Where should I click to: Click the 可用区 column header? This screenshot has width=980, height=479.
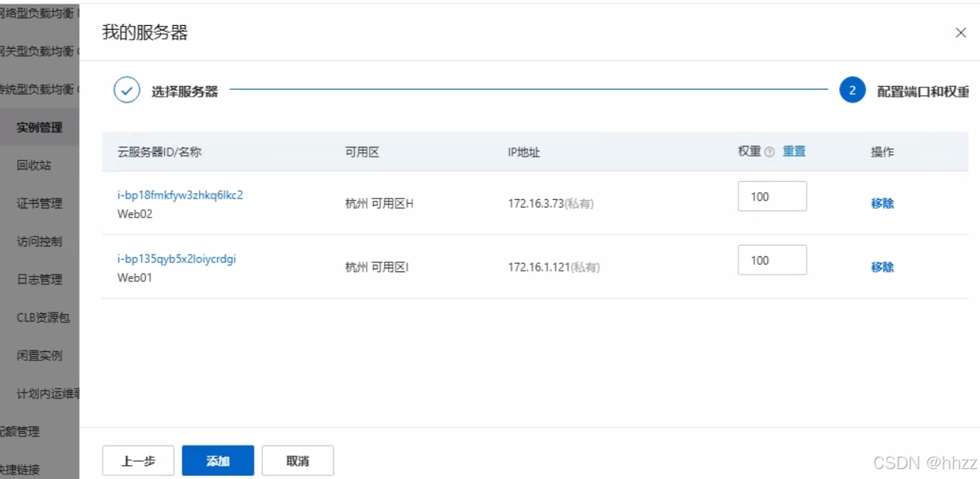[362, 151]
